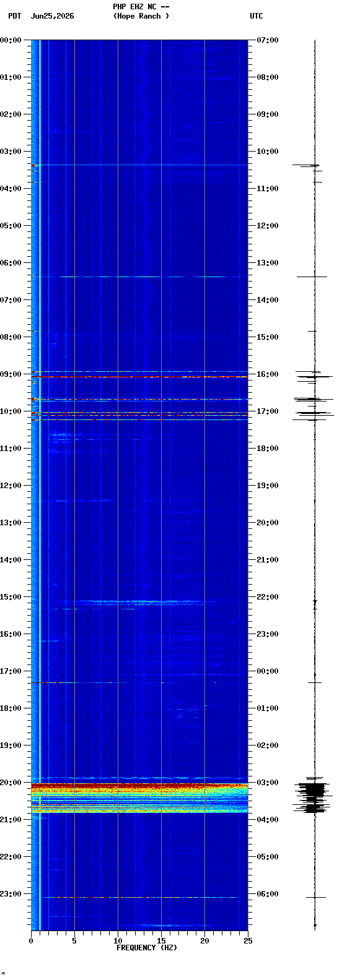Click the PDT timezone label

tap(15, 16)
